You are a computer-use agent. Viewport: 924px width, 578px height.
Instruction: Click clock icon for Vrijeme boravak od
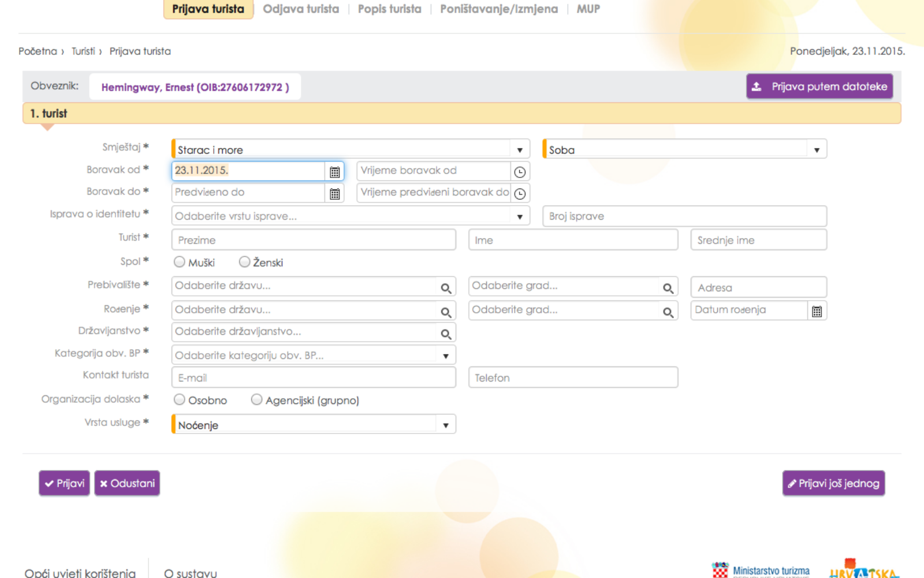520,172
